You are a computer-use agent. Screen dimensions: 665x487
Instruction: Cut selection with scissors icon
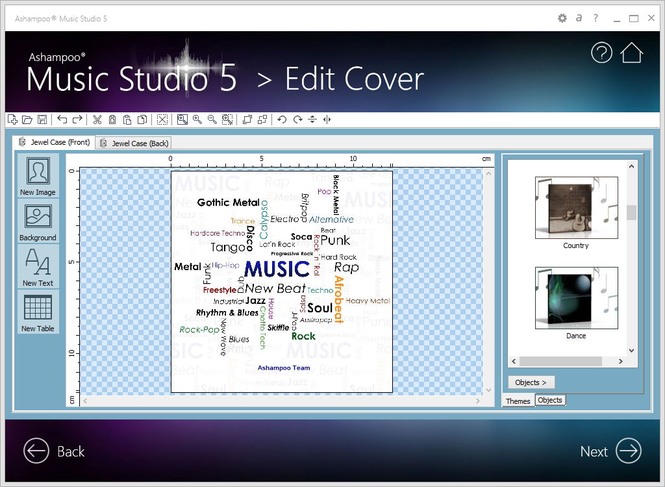pyautogui.click(x=97, y=120)
